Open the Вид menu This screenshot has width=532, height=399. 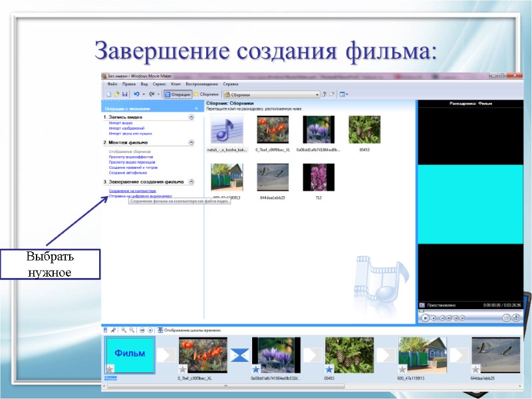pyautogui.click(x=144, y=84)
